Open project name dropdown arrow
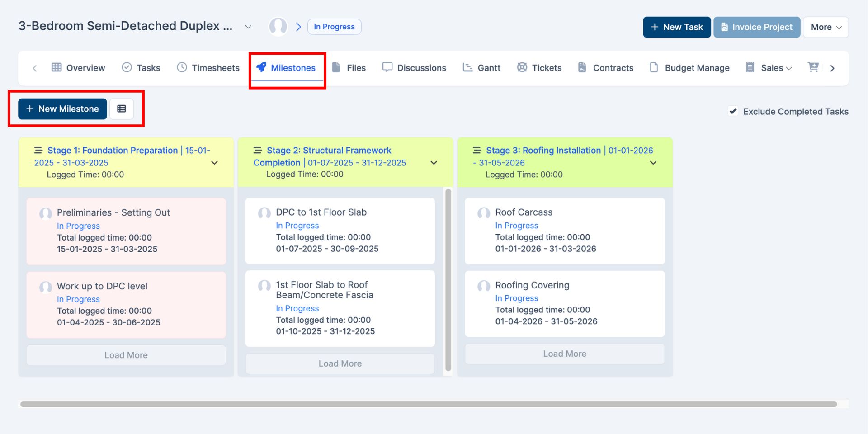Viewport: 868px width, 434px height. (x=248, y=27)
